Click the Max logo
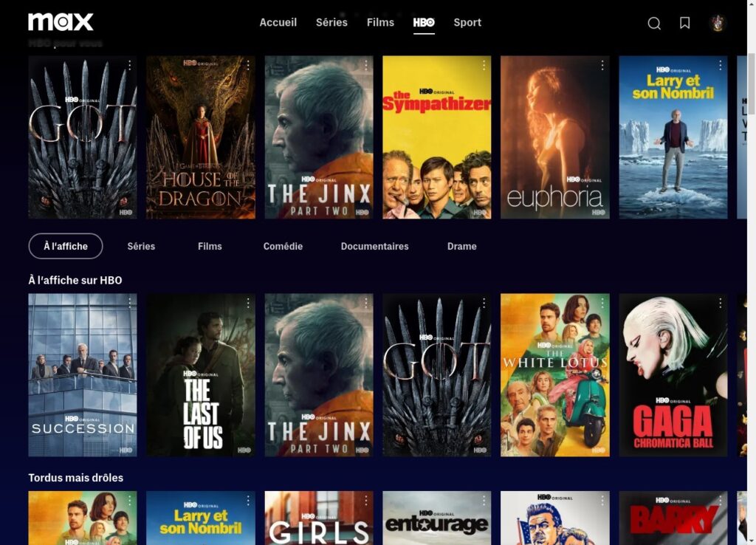The image size is (756, 545). tap(61, 21)
